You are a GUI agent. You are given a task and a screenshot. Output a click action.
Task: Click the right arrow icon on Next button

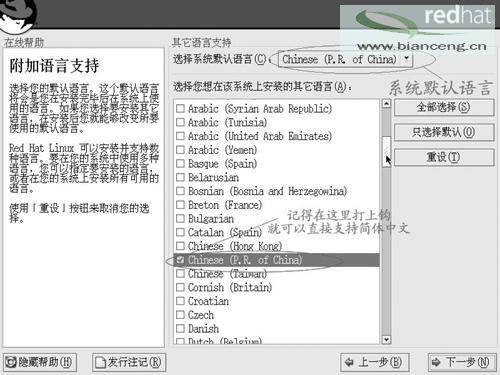tap(436, 362)
